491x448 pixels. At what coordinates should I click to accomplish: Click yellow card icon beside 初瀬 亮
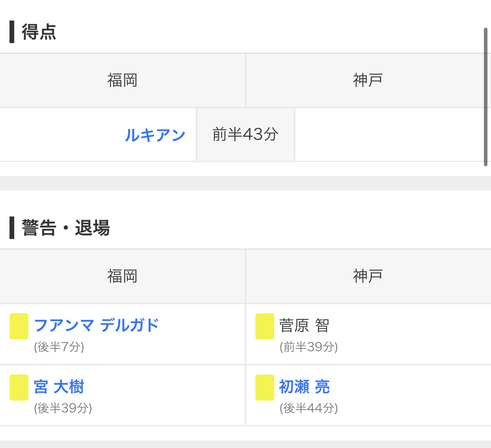pyautogui.click(x=265, y=388)
